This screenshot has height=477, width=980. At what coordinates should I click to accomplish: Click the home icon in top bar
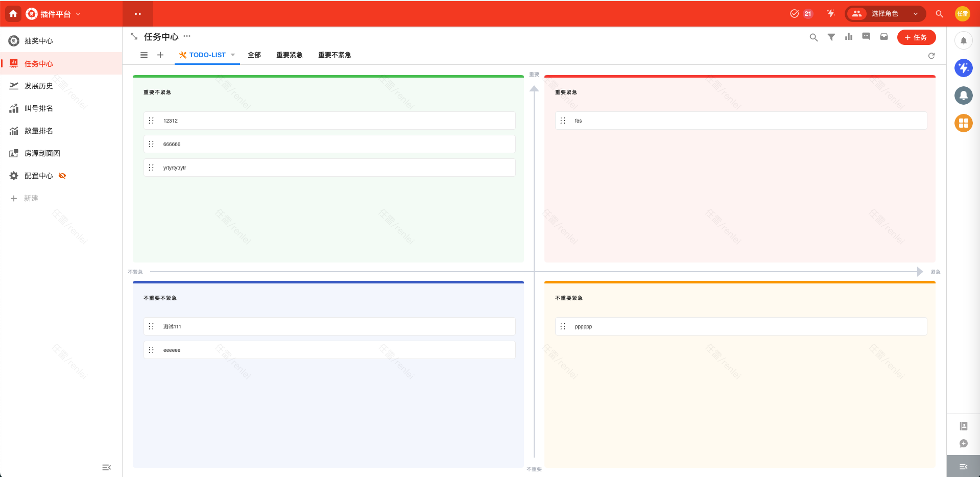coord(13,14)
